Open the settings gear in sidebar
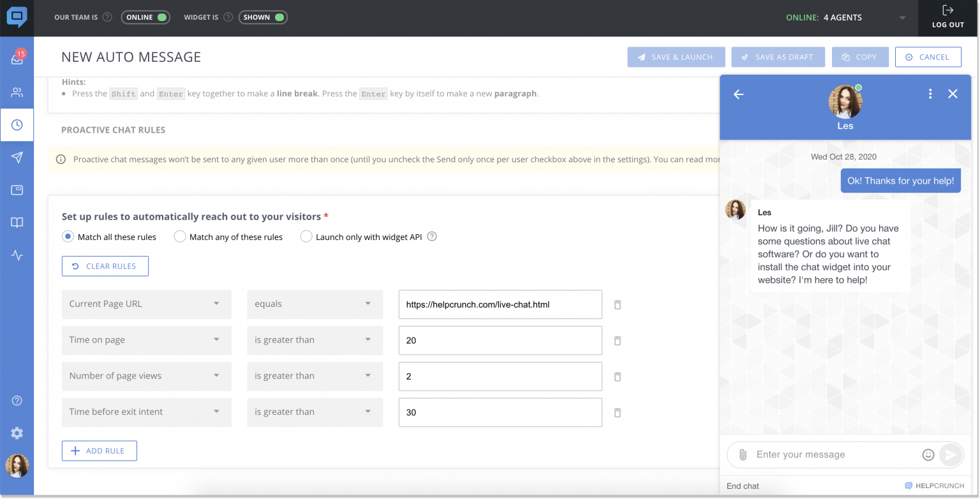Image resolution: width=980 pixels, height=499 pixels. coord(17,433)
